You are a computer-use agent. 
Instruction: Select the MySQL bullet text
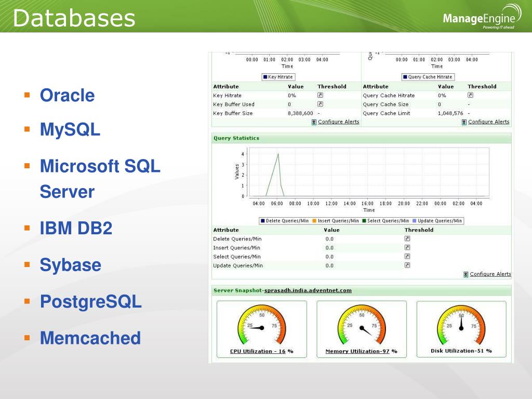[70, 129]
